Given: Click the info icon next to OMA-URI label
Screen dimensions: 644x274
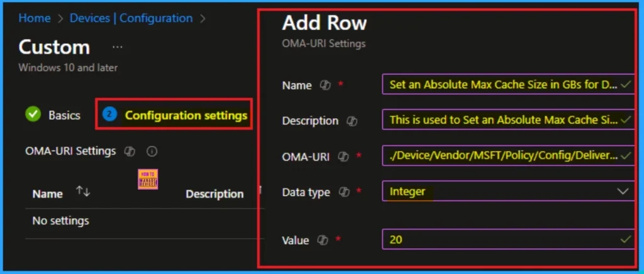Looking at the screenshot, I should tap(343, 156).
